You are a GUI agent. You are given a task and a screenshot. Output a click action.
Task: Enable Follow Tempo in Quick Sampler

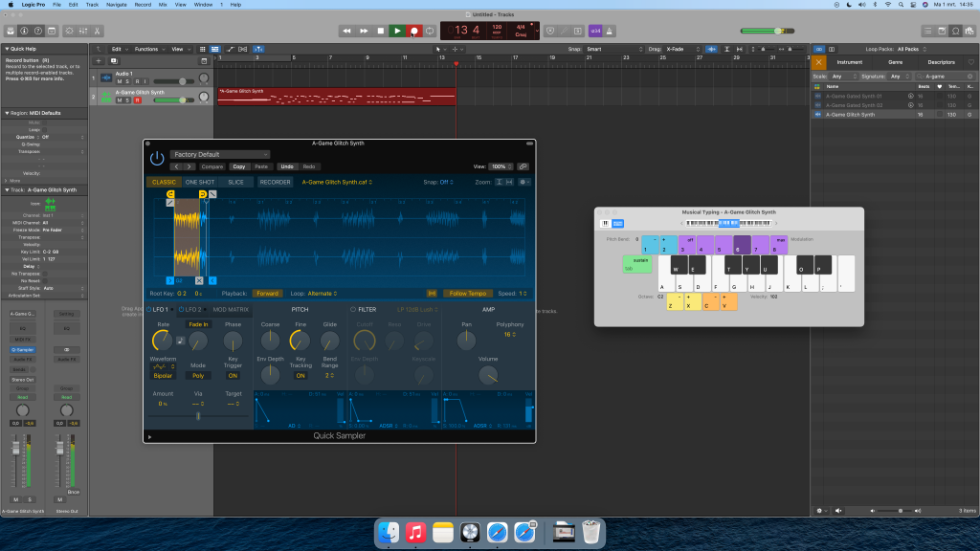[x=468, y=293]
